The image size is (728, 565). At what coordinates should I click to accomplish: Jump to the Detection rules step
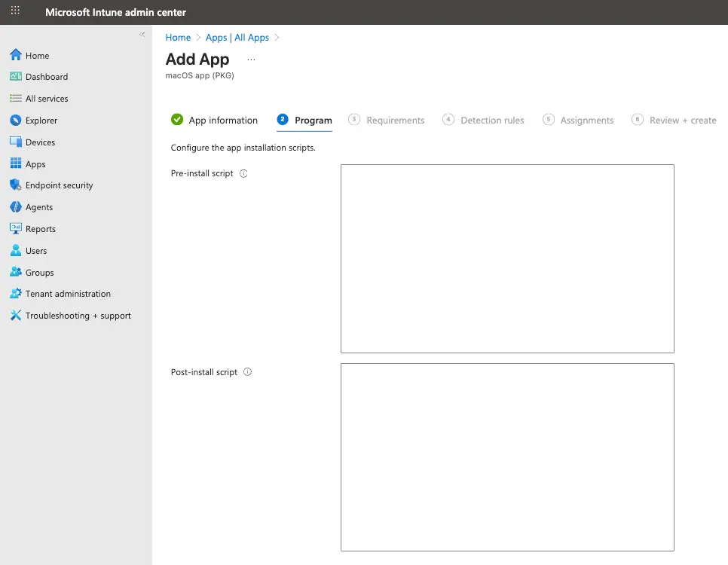point(483,120)
